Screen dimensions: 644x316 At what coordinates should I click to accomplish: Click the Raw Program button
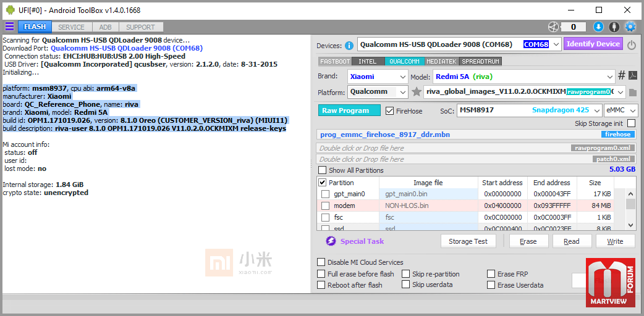click(349, 110)
